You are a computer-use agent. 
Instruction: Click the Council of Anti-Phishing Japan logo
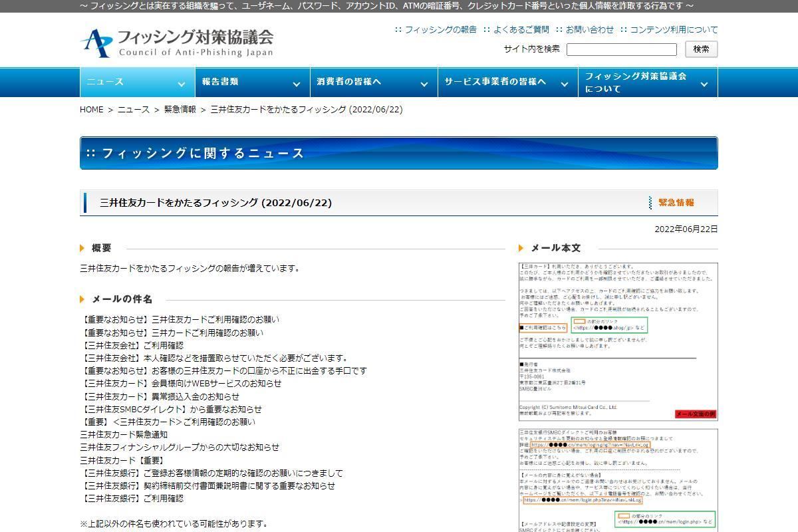[x=177, y=43]
